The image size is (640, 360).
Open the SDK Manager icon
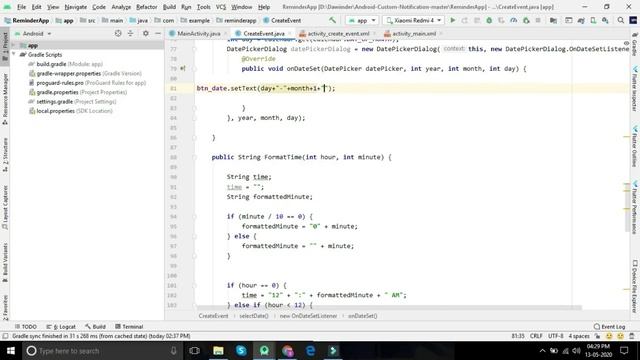click(605, 20)
